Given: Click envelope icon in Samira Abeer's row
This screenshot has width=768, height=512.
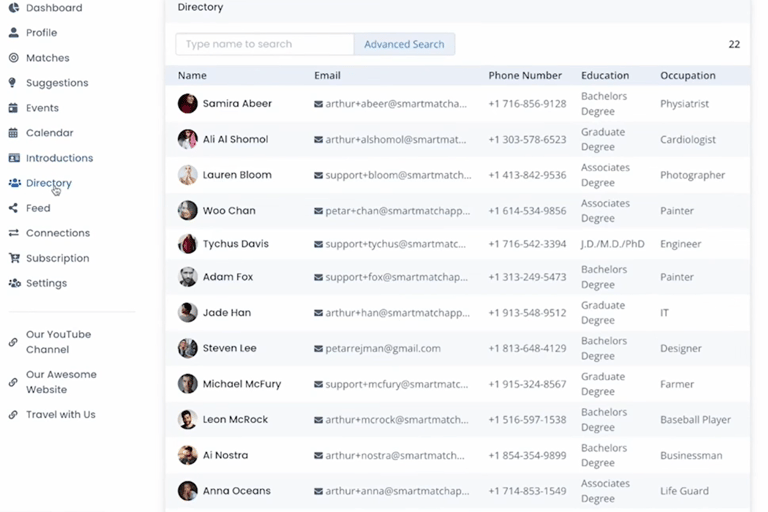Looking at the screenshot, I should point(318,104).
